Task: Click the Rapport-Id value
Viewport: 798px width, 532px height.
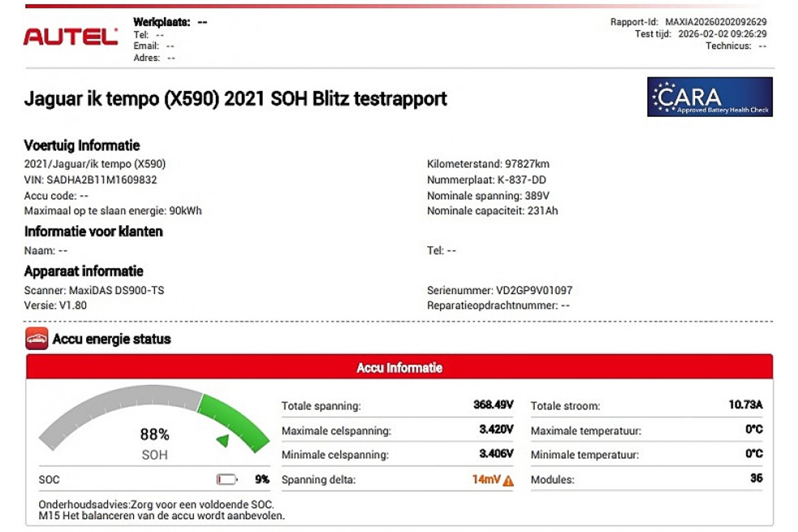Action: coord(716,22)
